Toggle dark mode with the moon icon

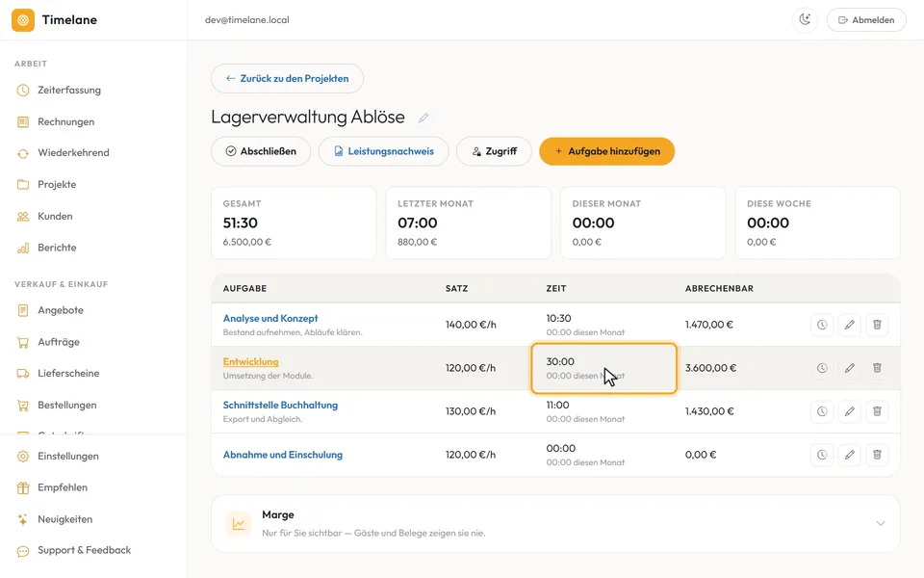click(x=805, y=20)
